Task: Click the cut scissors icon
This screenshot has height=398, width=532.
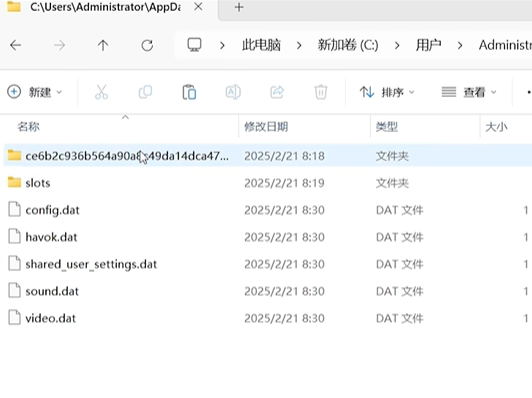Action: click(x=101, y=92)
